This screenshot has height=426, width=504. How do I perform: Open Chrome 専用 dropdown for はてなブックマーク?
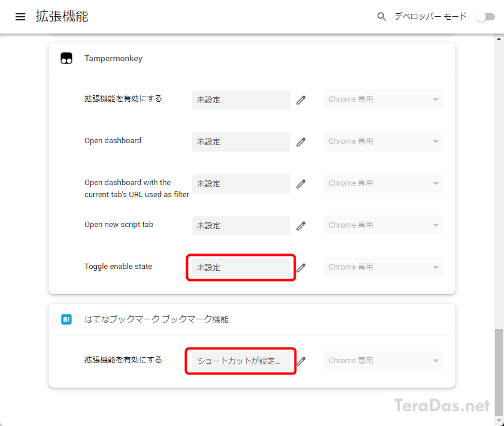pyautogui.click(x=384, y=361)
